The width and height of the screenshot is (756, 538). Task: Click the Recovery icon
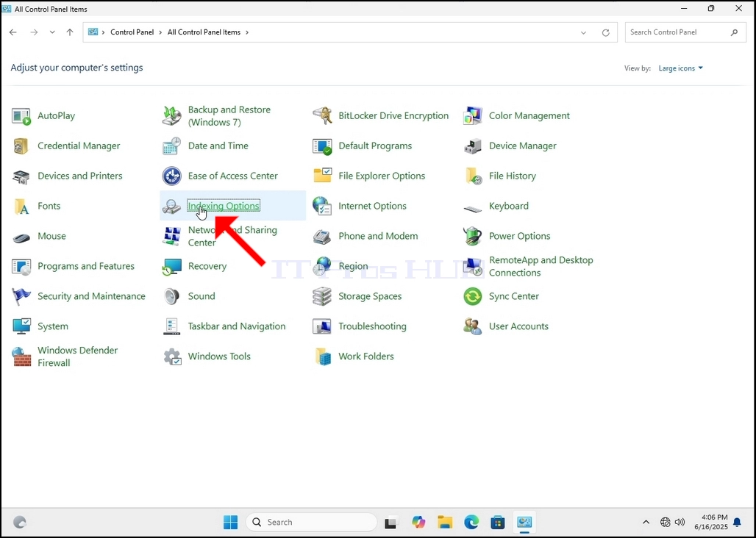[x=171, y=266]
